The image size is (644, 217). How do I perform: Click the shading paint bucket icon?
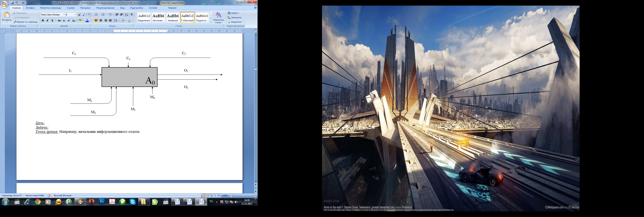tap(123, 20)
